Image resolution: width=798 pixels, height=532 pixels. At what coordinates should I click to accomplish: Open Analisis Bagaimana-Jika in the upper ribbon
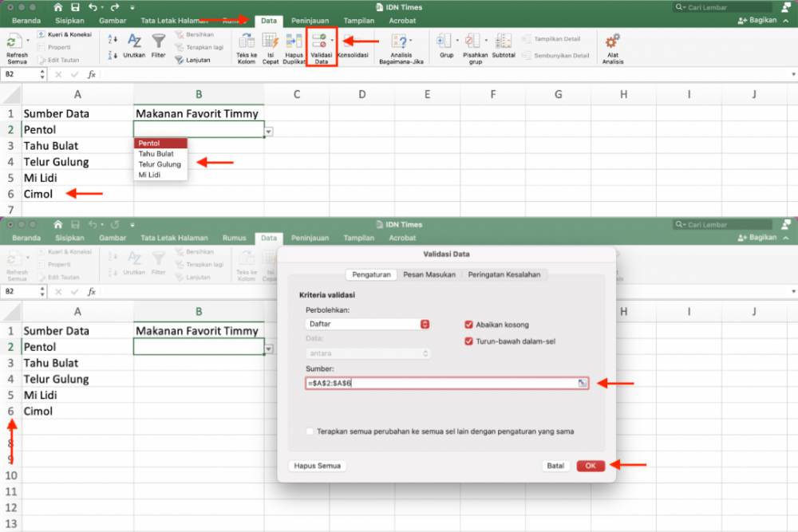pyautogui.click(x=401, y=49)
